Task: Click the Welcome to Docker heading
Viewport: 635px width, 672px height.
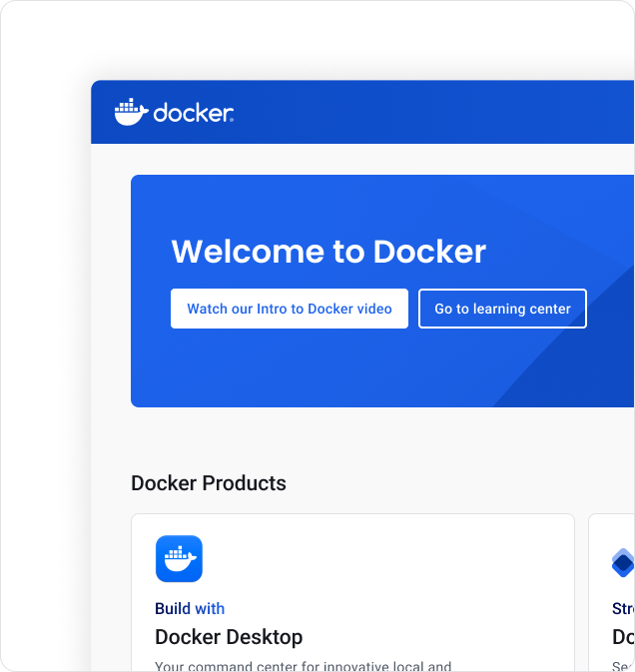Action: (328, 252)
